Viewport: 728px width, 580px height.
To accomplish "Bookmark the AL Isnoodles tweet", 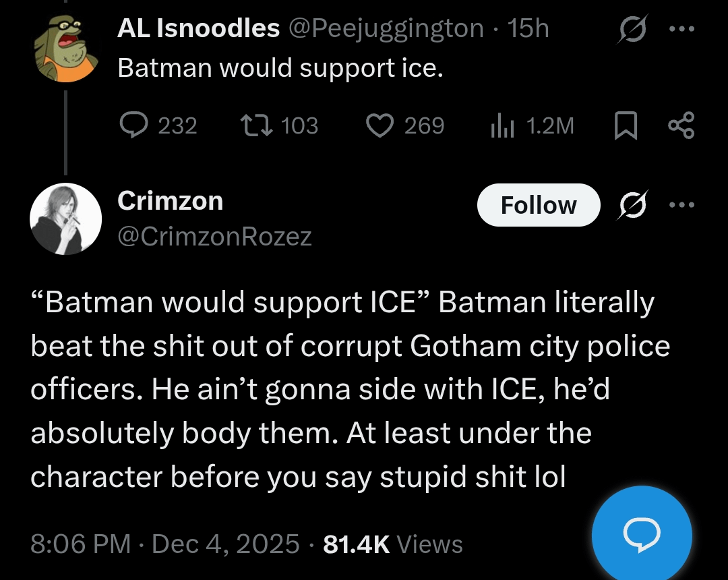I will 626,126.
